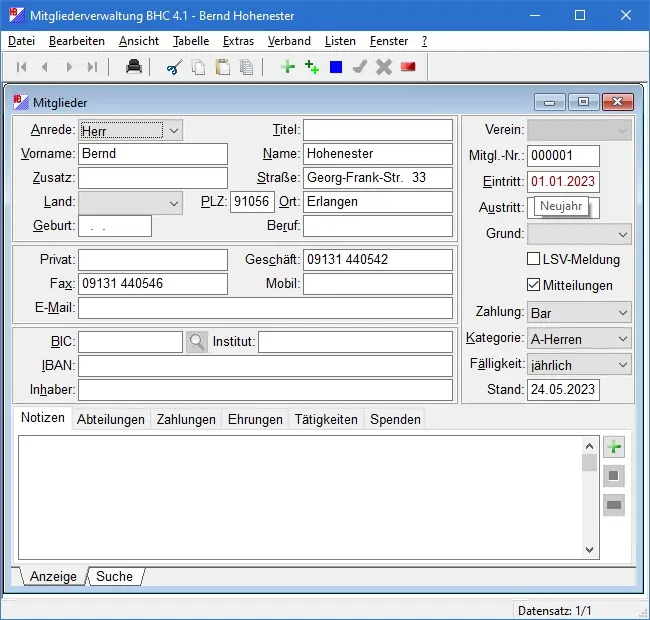Select the Suche tab at bottom
Screen dimensions: 650x620
tap(114, 576)
